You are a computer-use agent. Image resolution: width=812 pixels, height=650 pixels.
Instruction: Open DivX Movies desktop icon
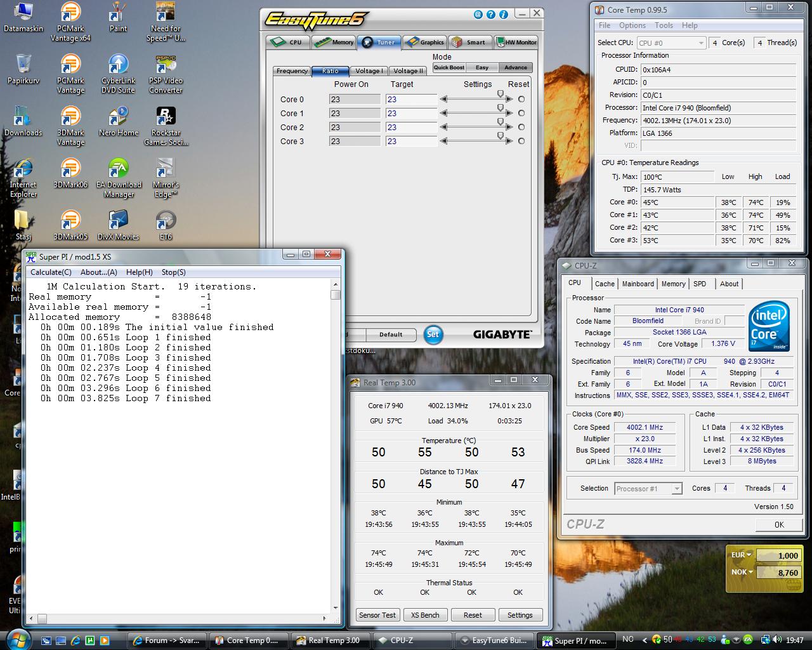118,225
